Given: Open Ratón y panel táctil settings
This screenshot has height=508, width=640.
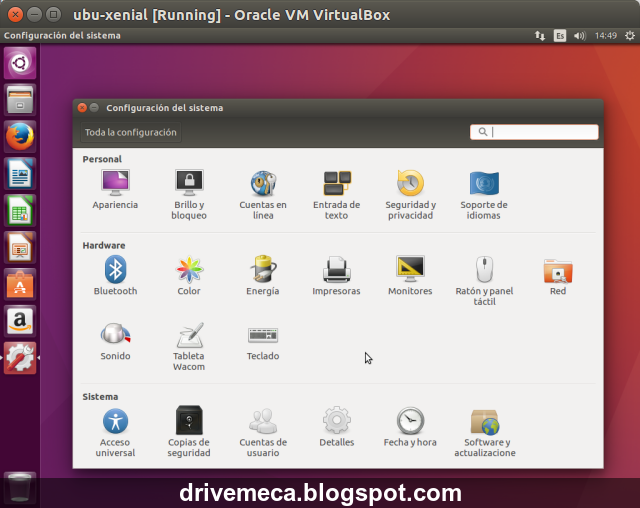Looking at the screenshot, I should pyautogui.click(x=484, y=281).
